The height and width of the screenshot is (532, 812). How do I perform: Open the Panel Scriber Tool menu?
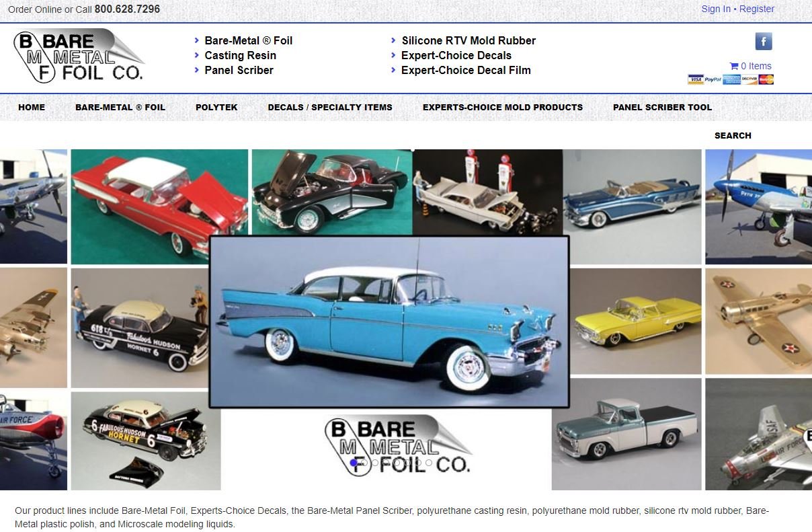[662, 107]
